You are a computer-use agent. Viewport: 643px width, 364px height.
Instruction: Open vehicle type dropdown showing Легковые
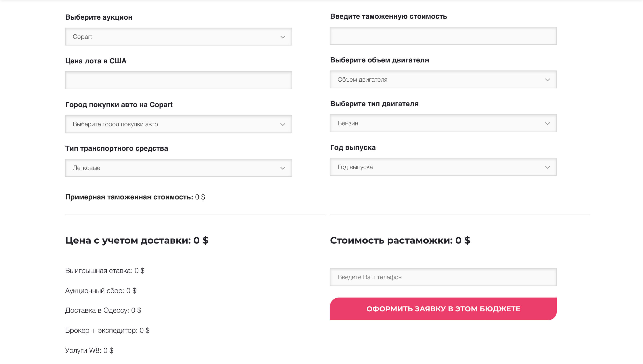(178, 168)
